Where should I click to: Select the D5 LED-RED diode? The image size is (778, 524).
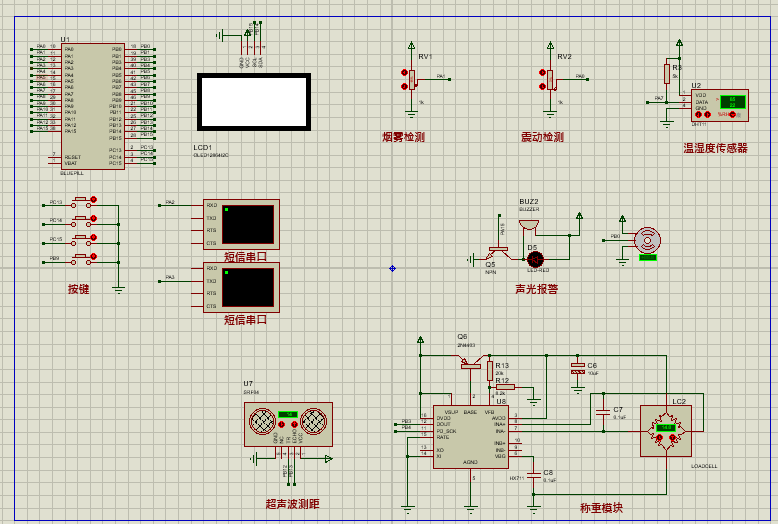click(x=535, y=259)
